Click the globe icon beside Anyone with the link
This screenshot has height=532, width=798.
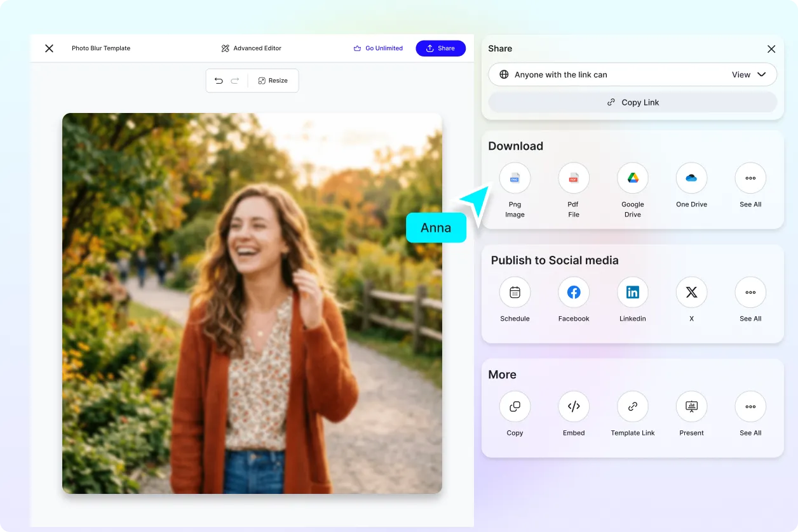504,74
